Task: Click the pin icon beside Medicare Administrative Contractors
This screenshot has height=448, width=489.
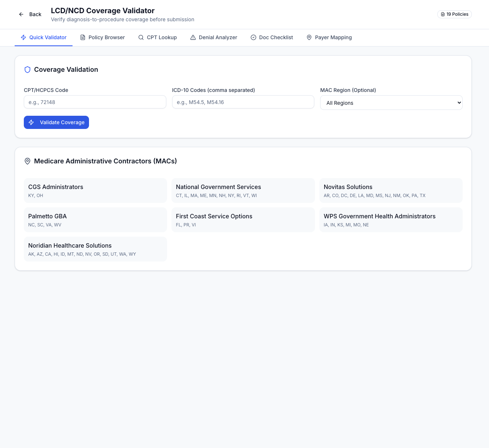Action: (x=27, y=161)
